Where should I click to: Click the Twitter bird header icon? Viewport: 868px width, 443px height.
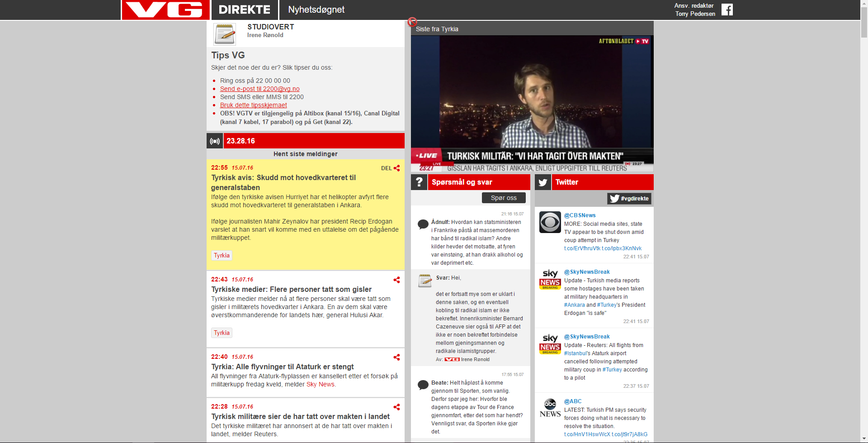[543, 182]
